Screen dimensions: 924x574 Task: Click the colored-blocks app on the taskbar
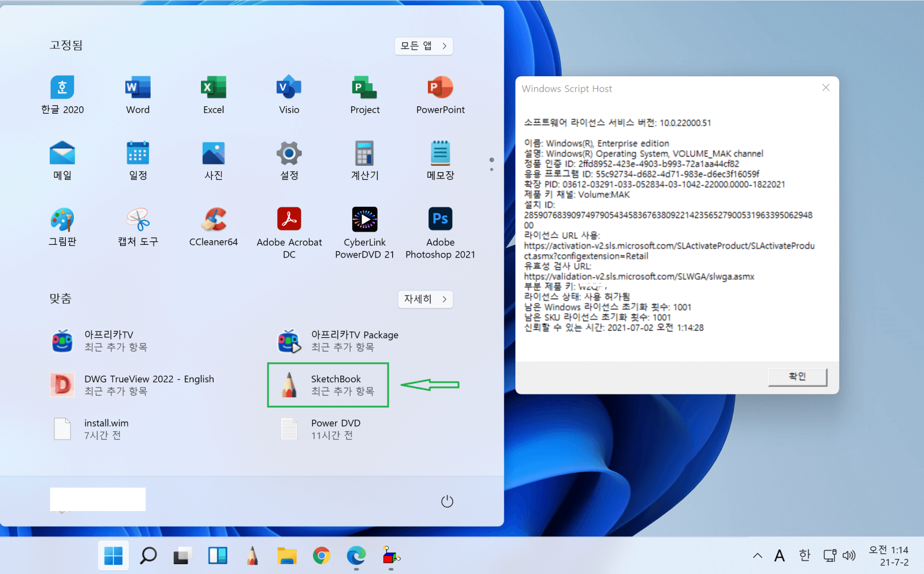[x=391, y=556]
